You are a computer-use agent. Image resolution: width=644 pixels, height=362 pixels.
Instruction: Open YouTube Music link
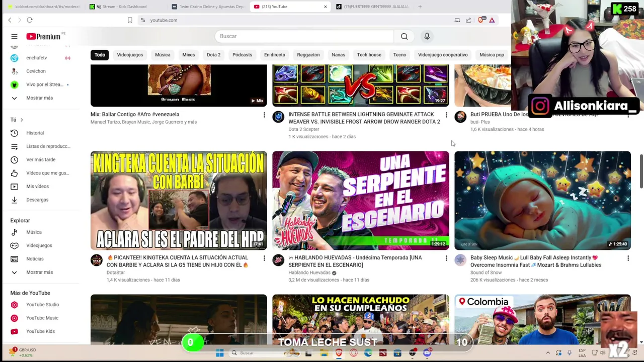(x=40, y=318)
